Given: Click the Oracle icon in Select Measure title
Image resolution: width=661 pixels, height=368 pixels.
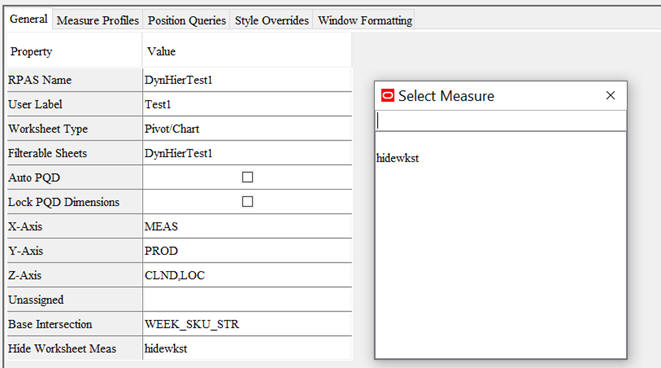Looking at the screenshot, I should [x=387, y=96].
